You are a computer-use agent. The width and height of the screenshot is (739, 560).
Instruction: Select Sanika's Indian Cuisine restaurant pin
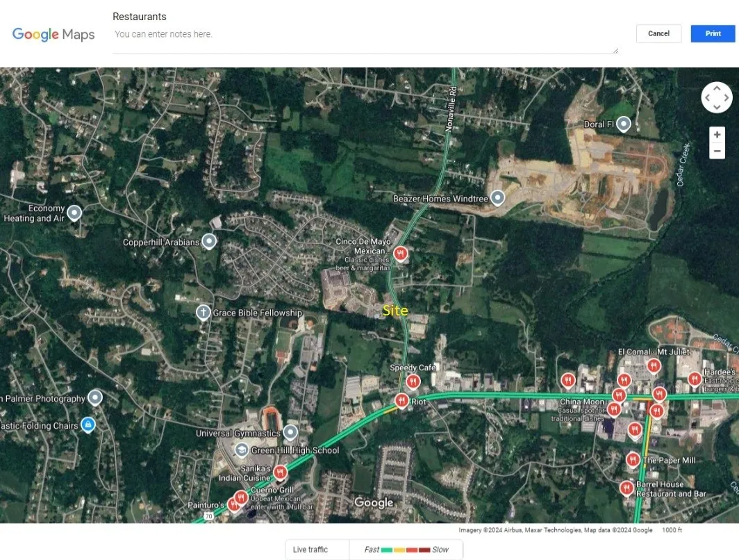280,472
